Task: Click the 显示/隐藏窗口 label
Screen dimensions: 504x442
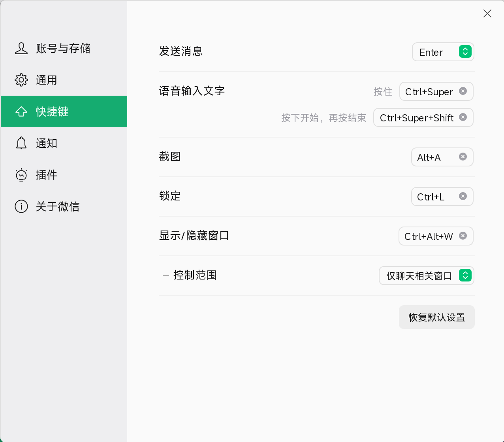Action: click(x=194, y=236)
